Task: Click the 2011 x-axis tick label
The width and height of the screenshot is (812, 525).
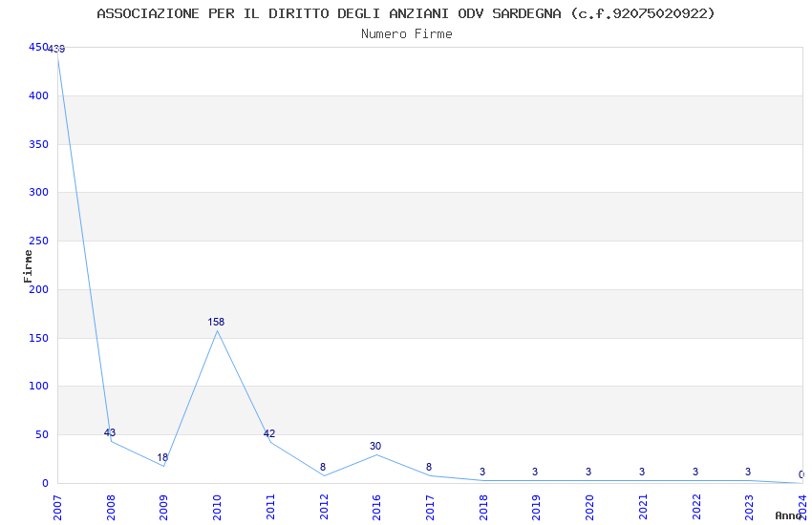Action: tap(270, 508)
